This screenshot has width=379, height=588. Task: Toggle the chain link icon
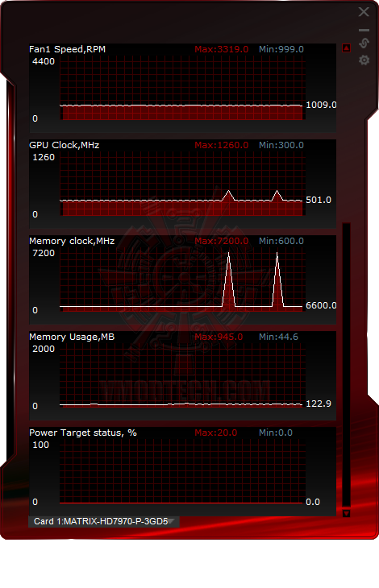coord(364,43)
